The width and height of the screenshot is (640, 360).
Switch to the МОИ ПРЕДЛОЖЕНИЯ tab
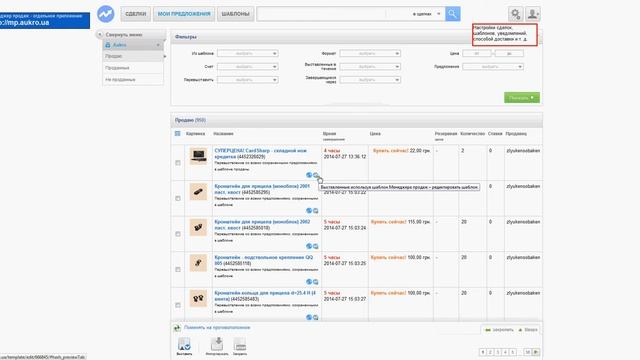(x=184, y=14)
